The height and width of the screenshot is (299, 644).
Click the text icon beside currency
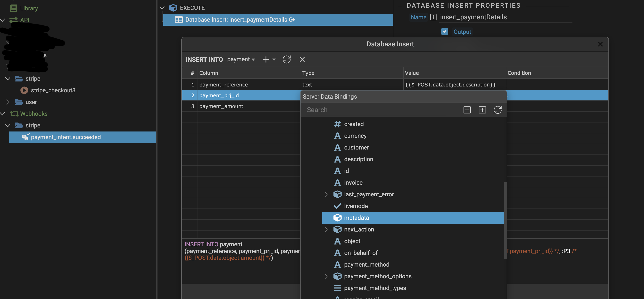pyautogui.click(x=337, y=136)
